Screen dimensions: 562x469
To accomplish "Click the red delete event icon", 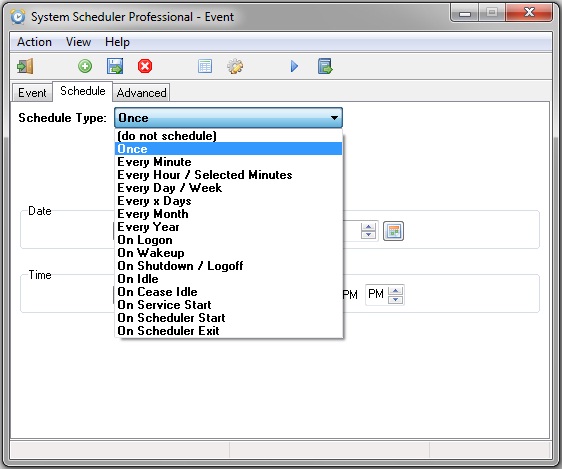I will (145, 66).
